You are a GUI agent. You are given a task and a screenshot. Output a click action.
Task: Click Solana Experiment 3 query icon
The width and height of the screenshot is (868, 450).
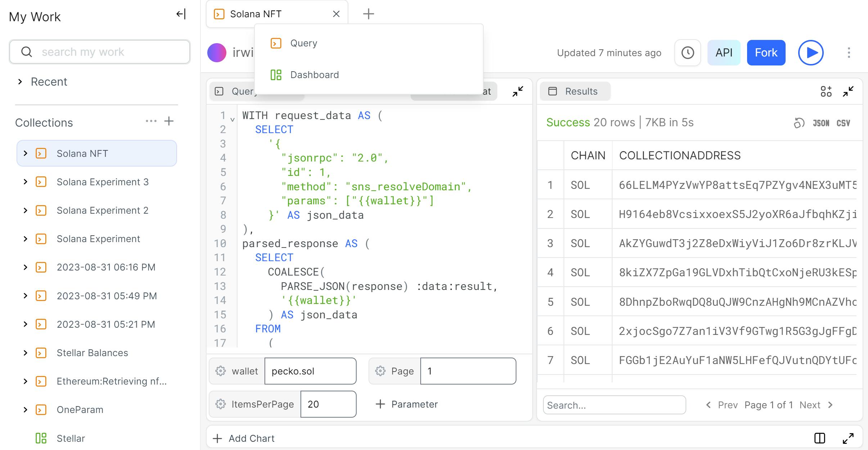(x=41, y=182)
